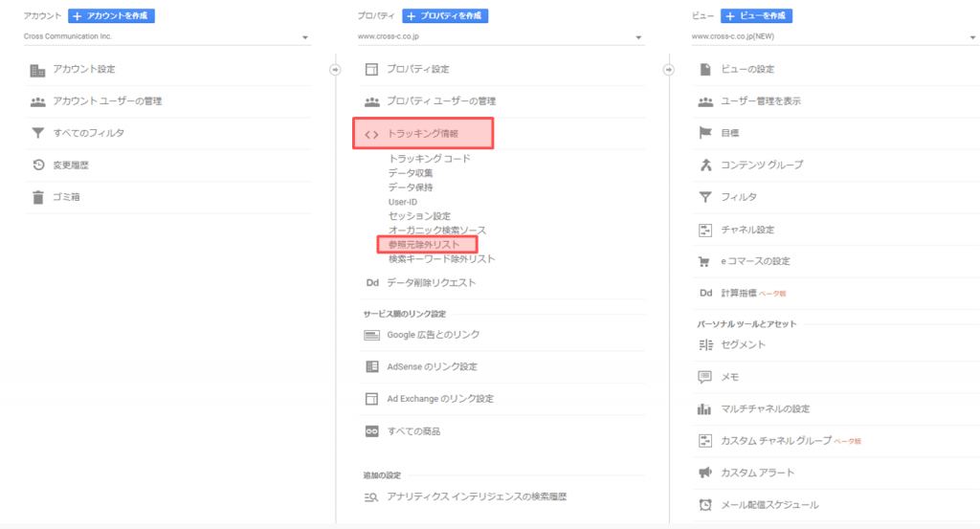Click the ビューを作成 button
Viewport: 980px width, 529px height.
(x=756, y=16)
